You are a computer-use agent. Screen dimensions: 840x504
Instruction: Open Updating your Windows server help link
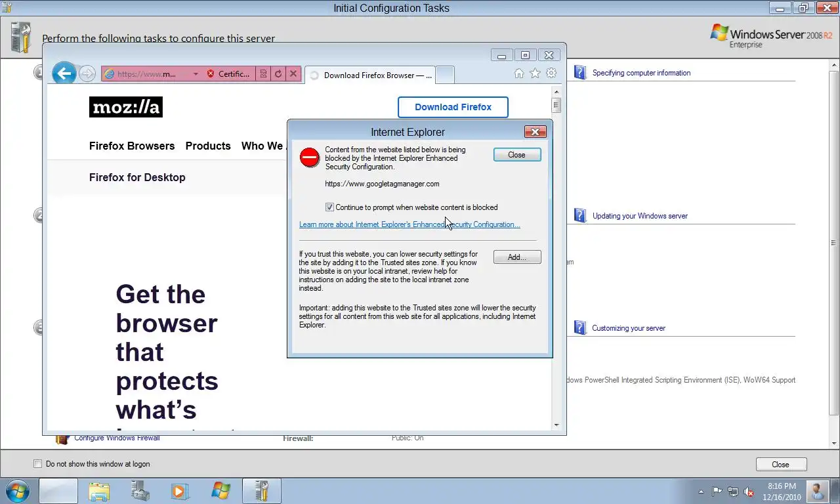click(640, 216)
